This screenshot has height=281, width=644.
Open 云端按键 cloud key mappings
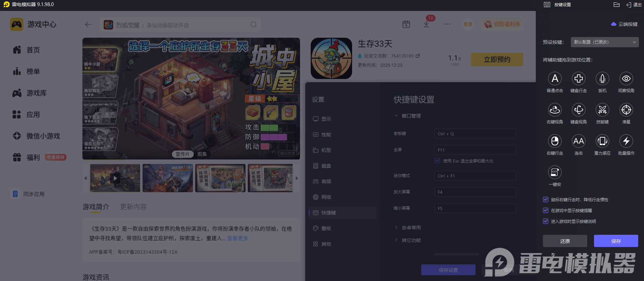click(624, 24)
